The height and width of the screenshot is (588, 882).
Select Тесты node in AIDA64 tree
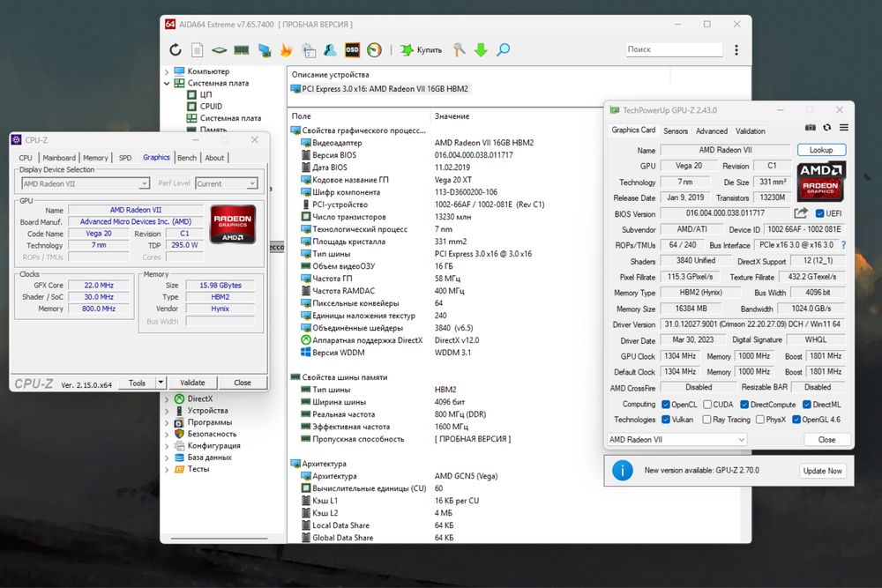[x=198, y=469]
